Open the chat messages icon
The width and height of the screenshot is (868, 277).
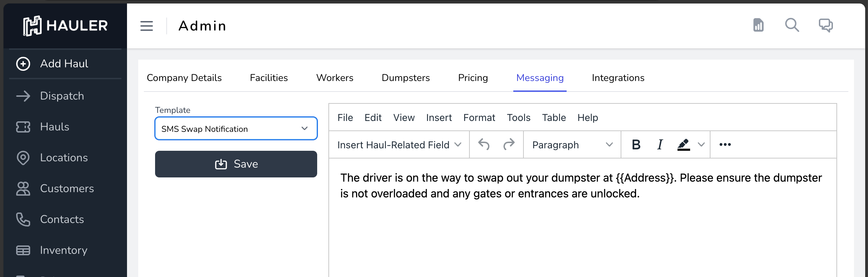(826, 25)
